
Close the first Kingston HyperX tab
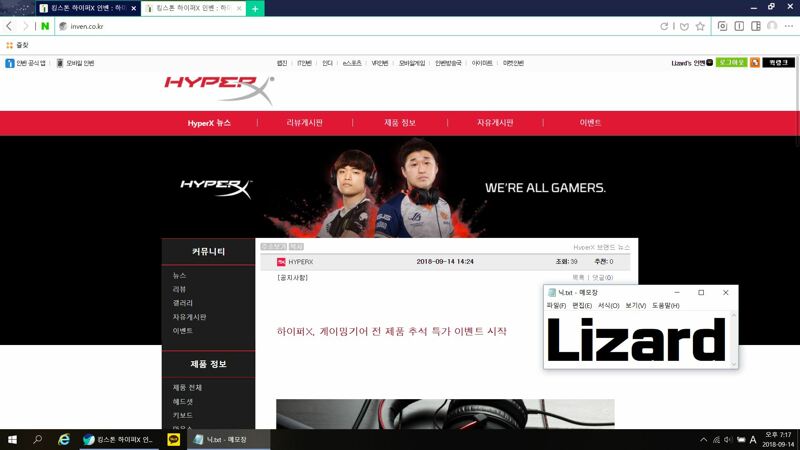pyautogui.click(x=134, y=9)
